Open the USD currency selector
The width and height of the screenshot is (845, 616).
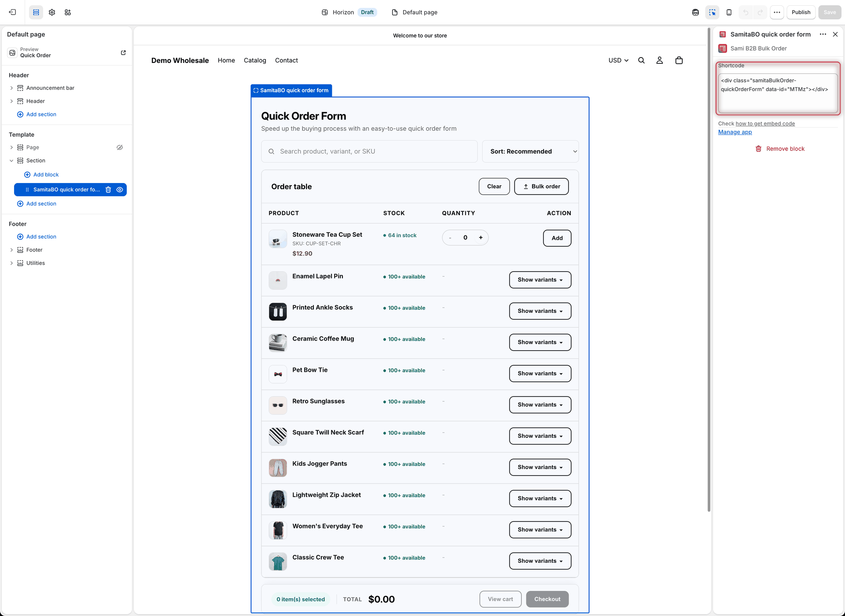pos(618,60)
